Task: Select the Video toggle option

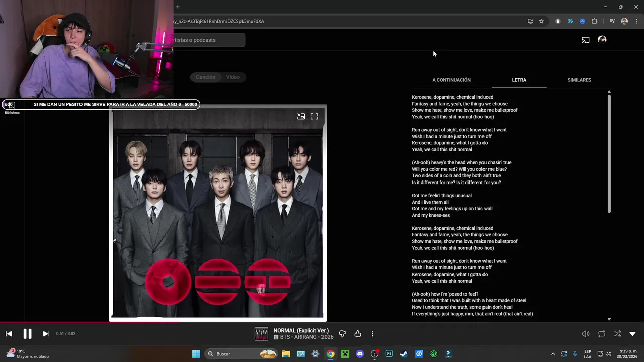Action: (x=233, y=77)
